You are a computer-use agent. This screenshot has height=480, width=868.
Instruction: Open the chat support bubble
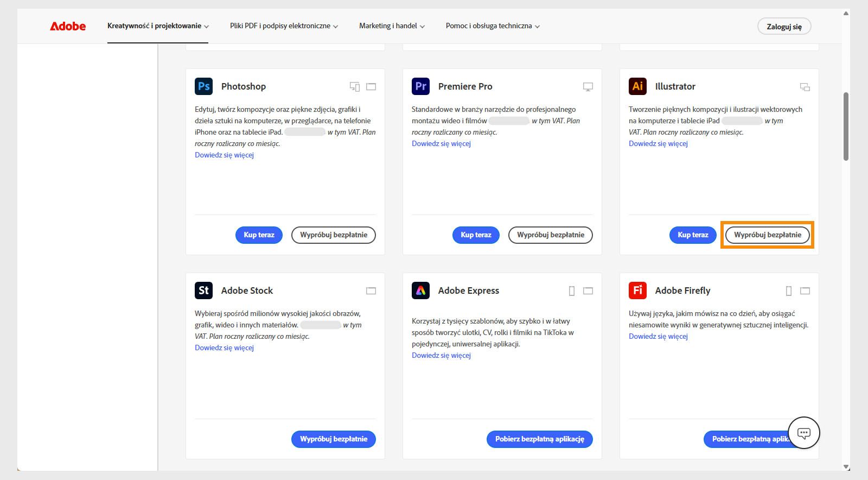[x=803, y=433]
